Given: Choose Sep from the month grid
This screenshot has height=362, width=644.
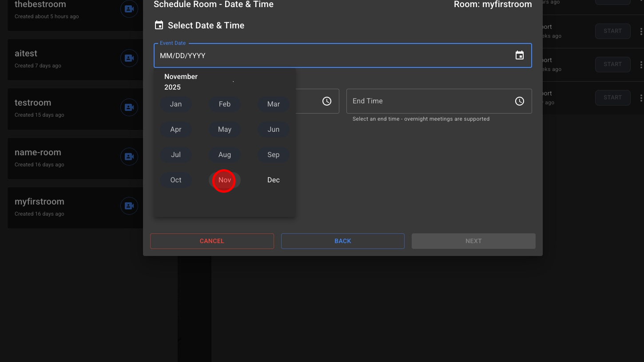Looking at the screenshot, I should pyautogui.click(x=274, y=155).
